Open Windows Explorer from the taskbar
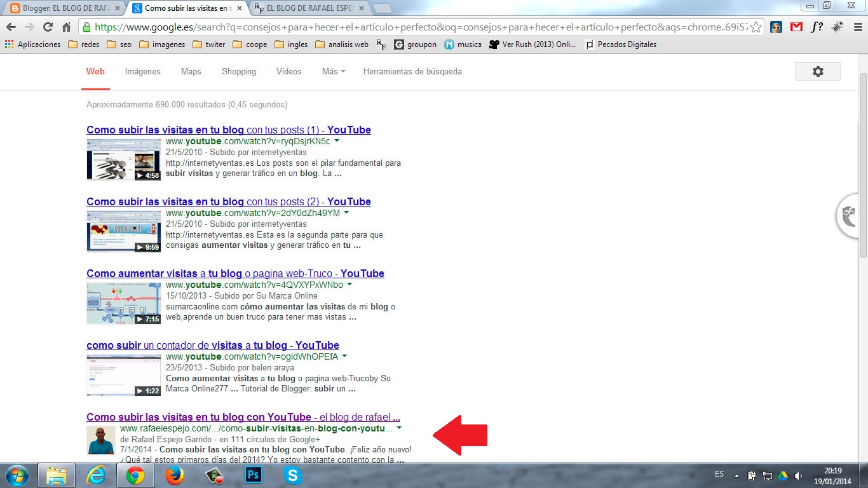The height and width of the screenshot is (488, 868). click(x=57, y=475)
